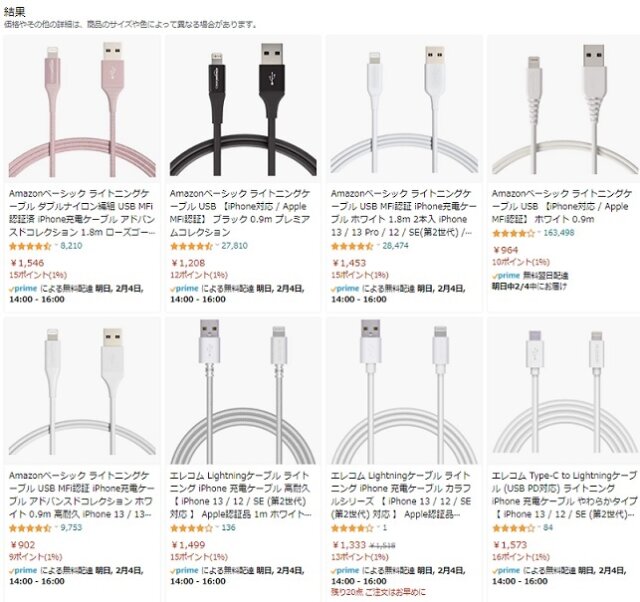Screen dimensions: 640x602
Task: Click star rating with 163,498 reviews
Action: click(x=513, y=233)
